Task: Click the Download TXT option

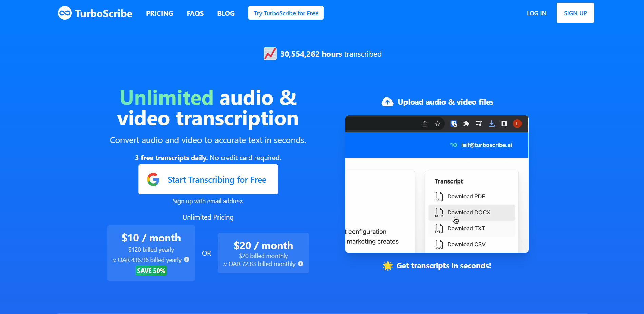Action: tap(472, 228)
